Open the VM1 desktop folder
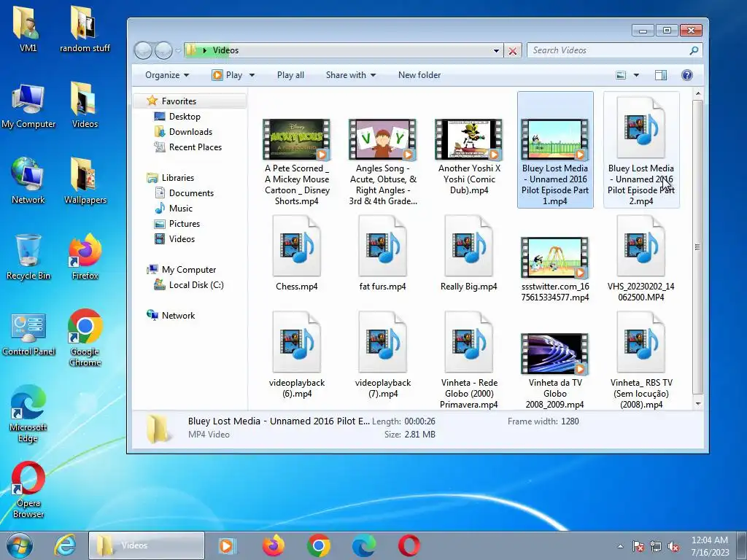This screenshot has width=747, height=560. (28, 28)
